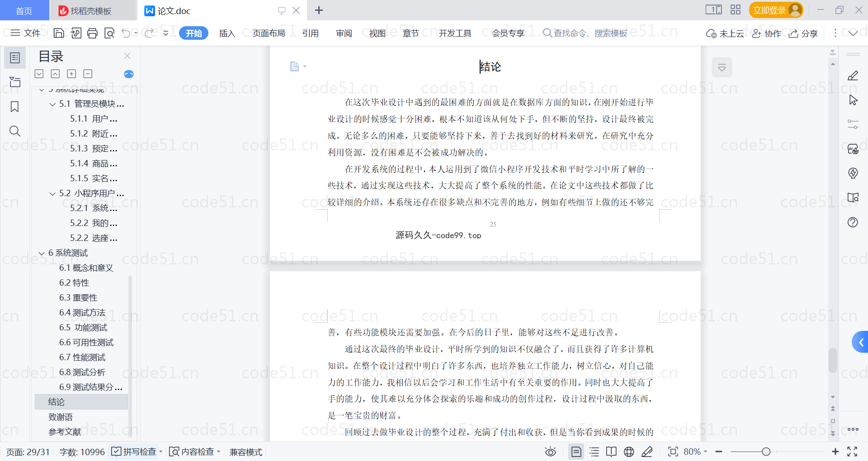Open the app grid icon in title bar
The width and height of the screenshot is (868, 461).
tap(736, 10)
